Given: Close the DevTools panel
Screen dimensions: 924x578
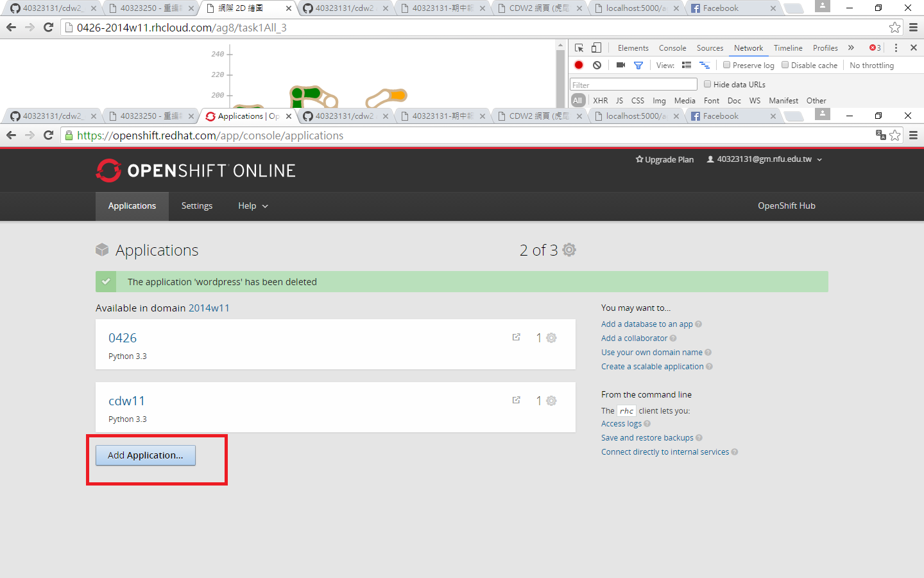Looking at the screenshot, I should pos(914,48).
